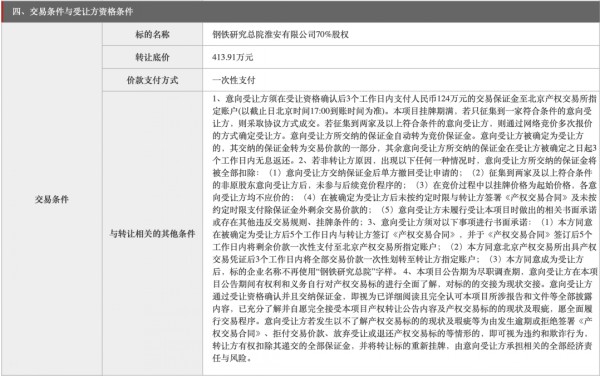This screenshot has width=600, height=376.
Task: Select the 价款支付方式 label cell
Action: point(152,80)
